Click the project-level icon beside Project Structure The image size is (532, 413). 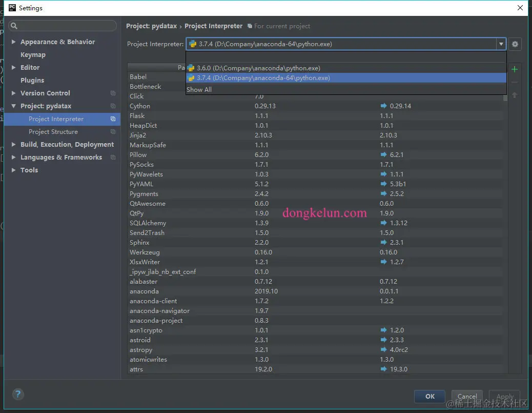[113, 132]
